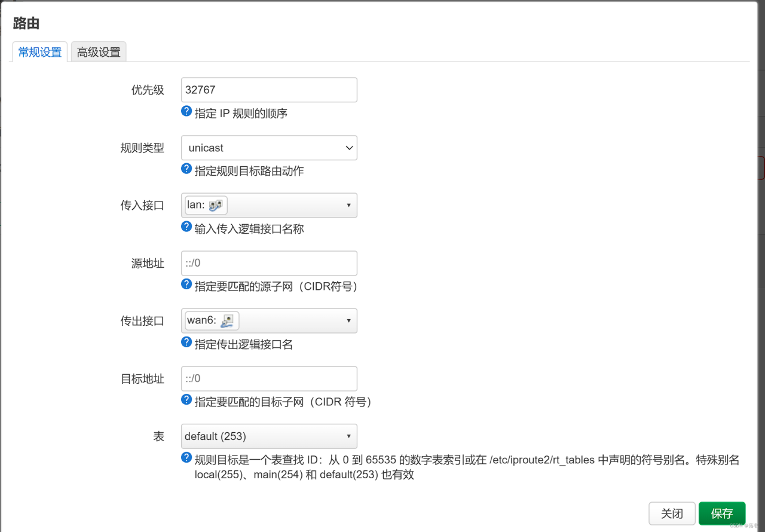This screenshot has height=532, width=765.
Task: Click the 规则类型 field label
Action: pos(142,148)
